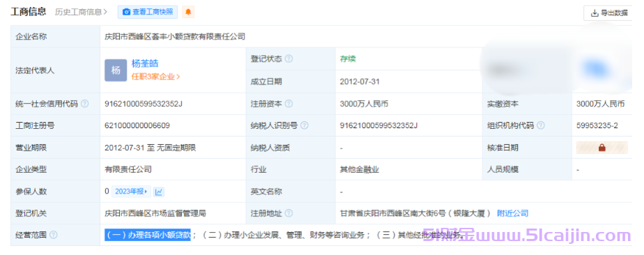The image size is (644, 255).
Task: Click the 查看工商快照 camera button
Action: [x=148, y=13]
